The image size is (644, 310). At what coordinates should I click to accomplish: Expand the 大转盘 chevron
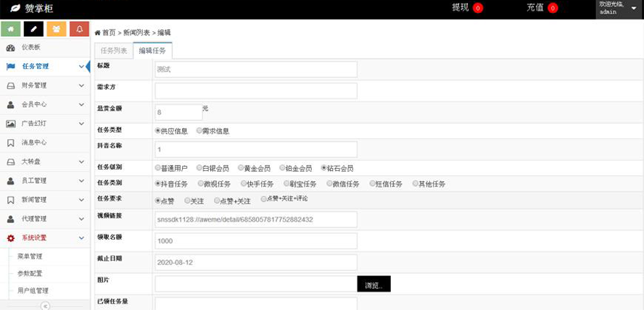(x=81, y=162)
